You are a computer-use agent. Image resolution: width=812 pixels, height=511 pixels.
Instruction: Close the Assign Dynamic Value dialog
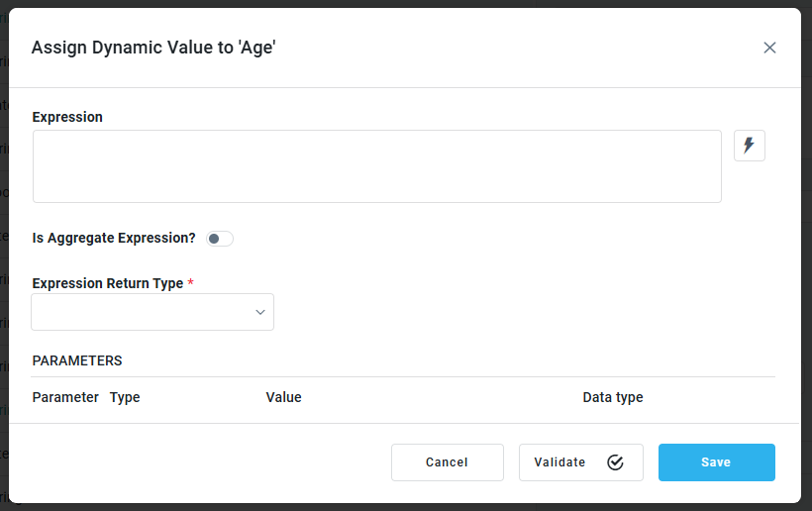pyautogui.click(x=769, y=48)
